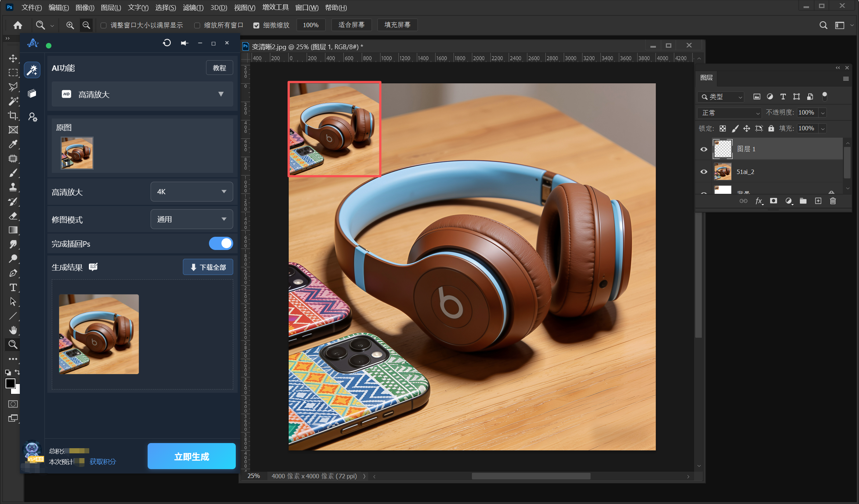Enable zoom all windows checkbox
The image size is (859, 504).
click(197, 25)
